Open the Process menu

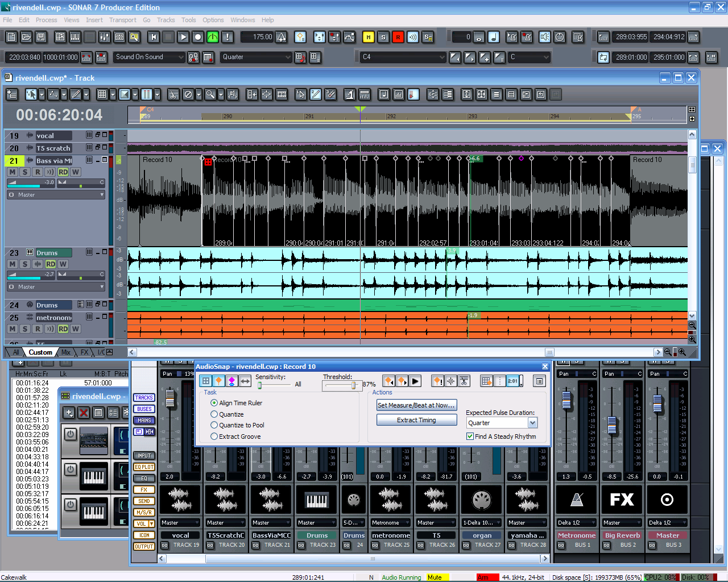(x=46, y=20)
